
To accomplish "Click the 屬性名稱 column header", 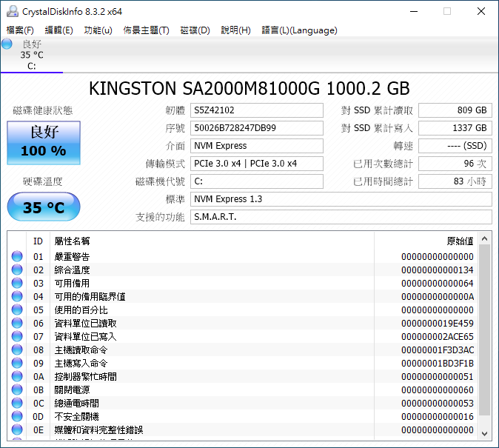I will [x=212, y=241].
